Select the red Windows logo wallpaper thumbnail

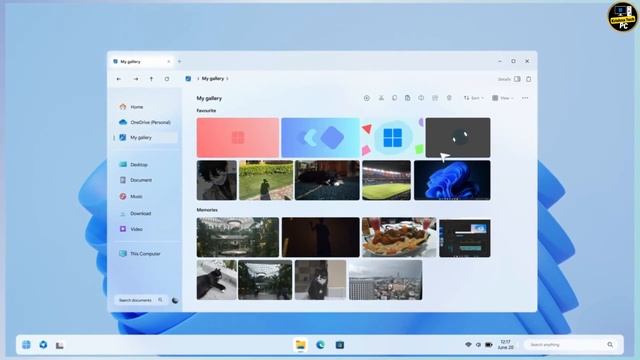[238, 138]
